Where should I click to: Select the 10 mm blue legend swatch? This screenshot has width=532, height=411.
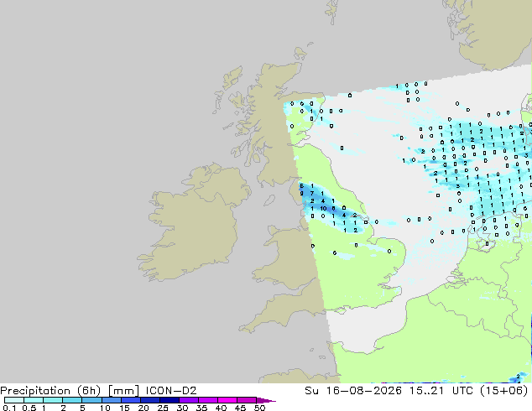tap(112, 400)
